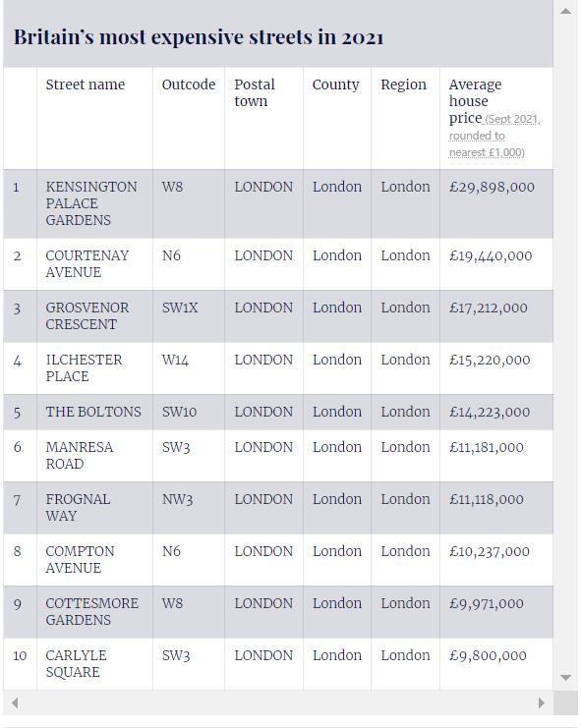Click the scroll up arrow

pos(565,11)
